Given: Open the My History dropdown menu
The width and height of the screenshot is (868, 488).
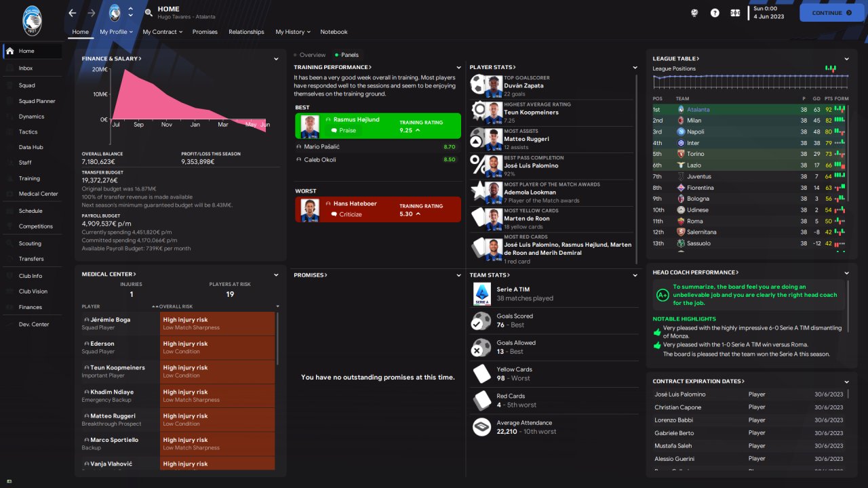Looking at the screenshot, I should coord(293,32).
